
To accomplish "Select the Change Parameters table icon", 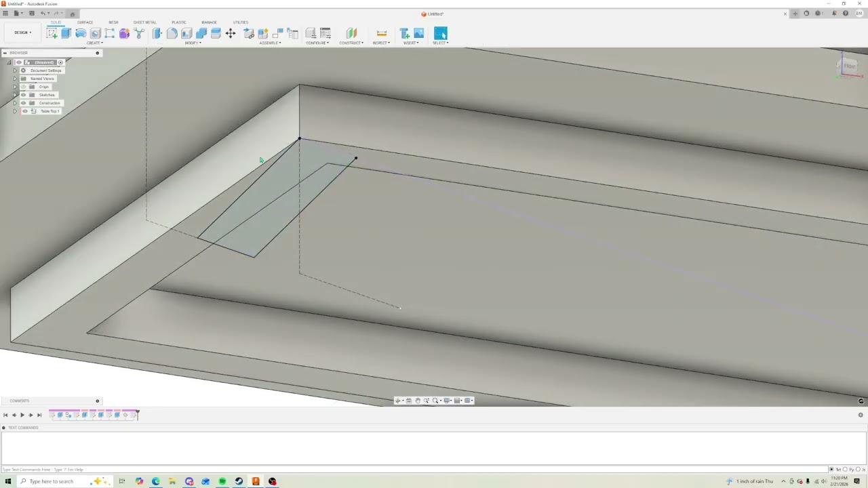I will click(325, 33).
